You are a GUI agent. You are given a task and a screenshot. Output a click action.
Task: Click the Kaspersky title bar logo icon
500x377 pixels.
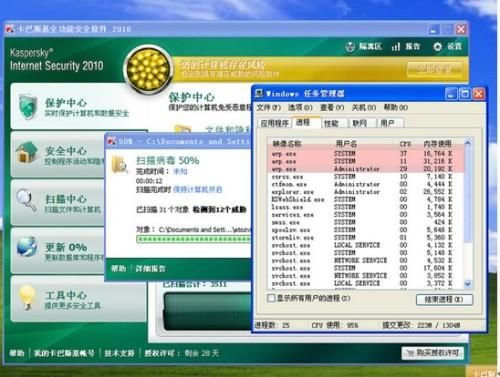(x=10, y=29)
